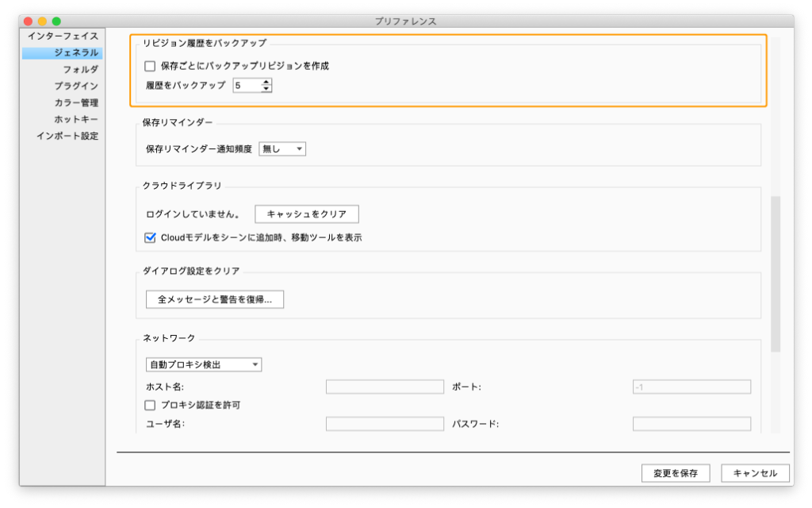Maximize the プリファレンス window with green button
Screen dimensions: 812x508
point(56,21)
